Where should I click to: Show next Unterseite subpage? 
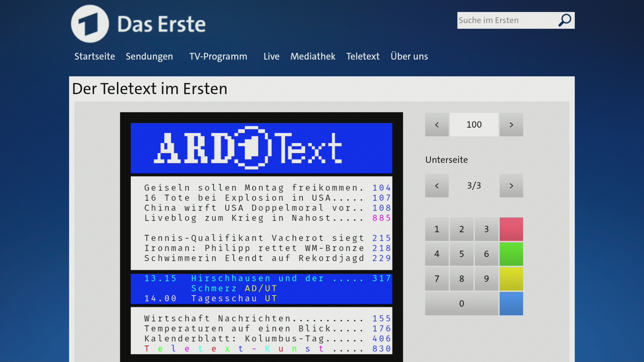[x=511, y=186]
